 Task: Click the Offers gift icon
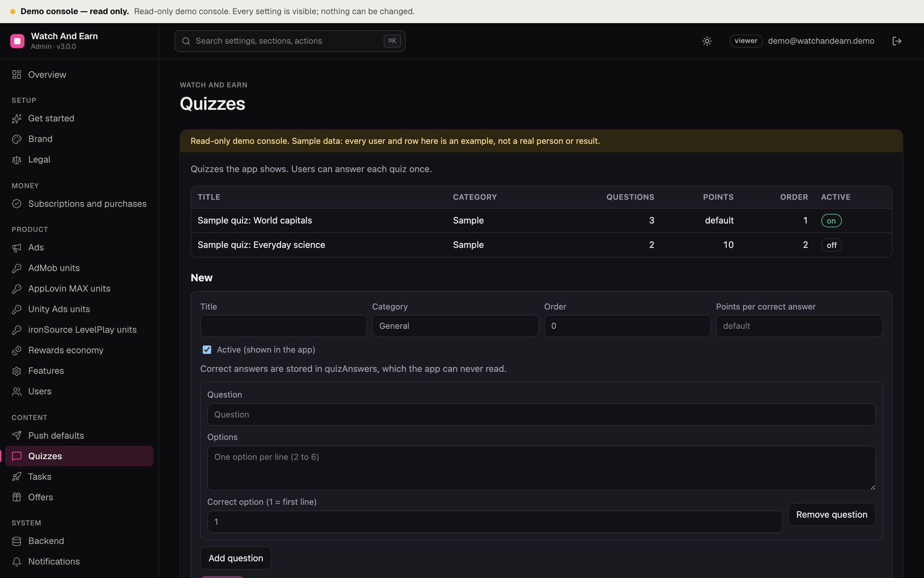17,497
